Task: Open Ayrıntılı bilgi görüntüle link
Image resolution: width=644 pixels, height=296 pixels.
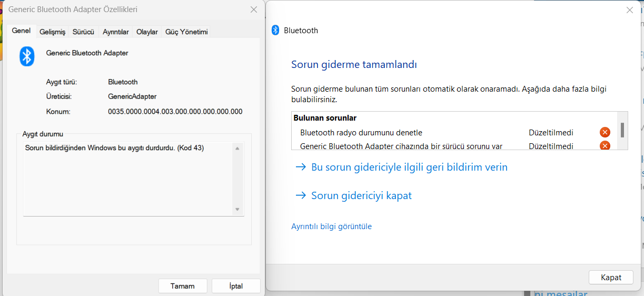Action: point(331,226)
